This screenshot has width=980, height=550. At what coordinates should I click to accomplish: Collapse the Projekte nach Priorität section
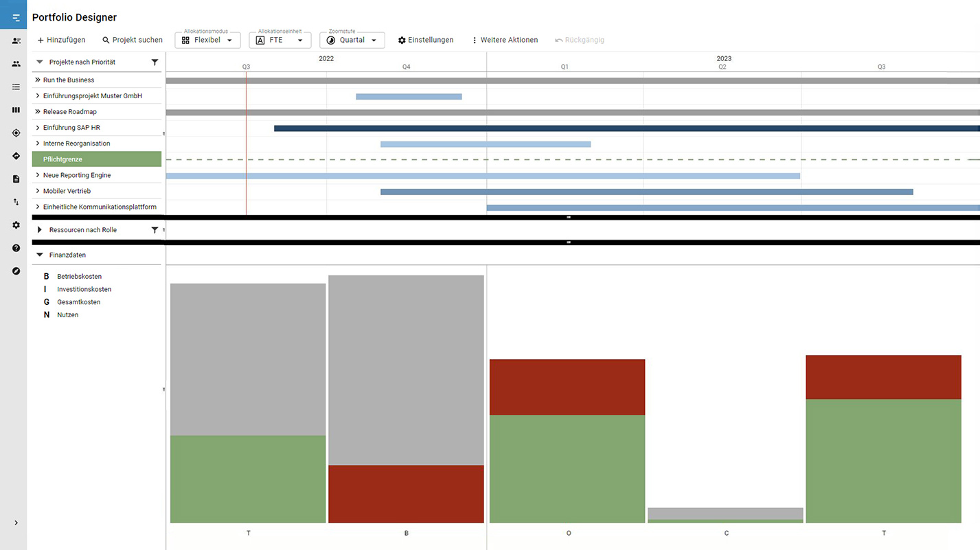(x=40, y=62)
